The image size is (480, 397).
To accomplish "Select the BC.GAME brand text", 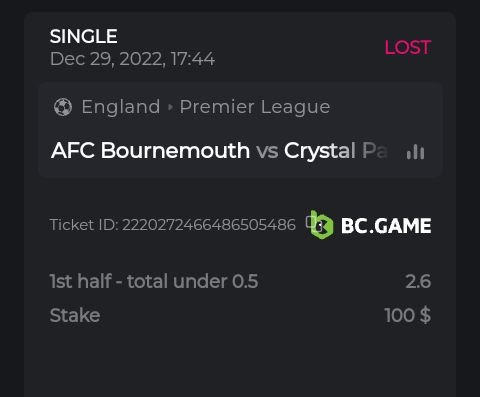I will (x=386, y=226).
